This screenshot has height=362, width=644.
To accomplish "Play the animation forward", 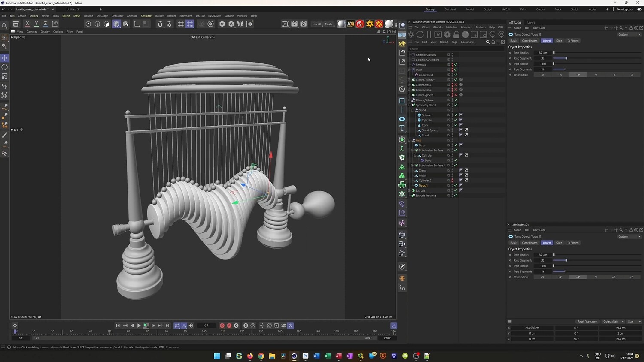I will [139, 326].
